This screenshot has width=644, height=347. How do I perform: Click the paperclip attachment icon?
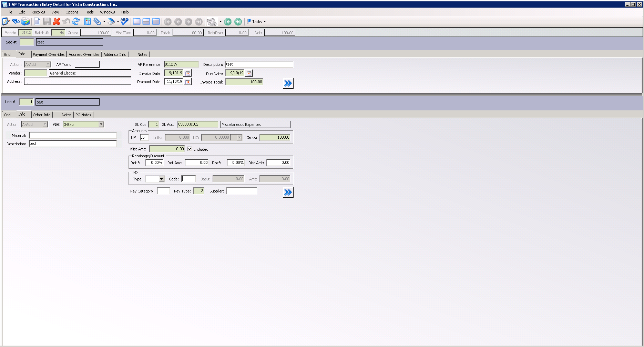98,22
